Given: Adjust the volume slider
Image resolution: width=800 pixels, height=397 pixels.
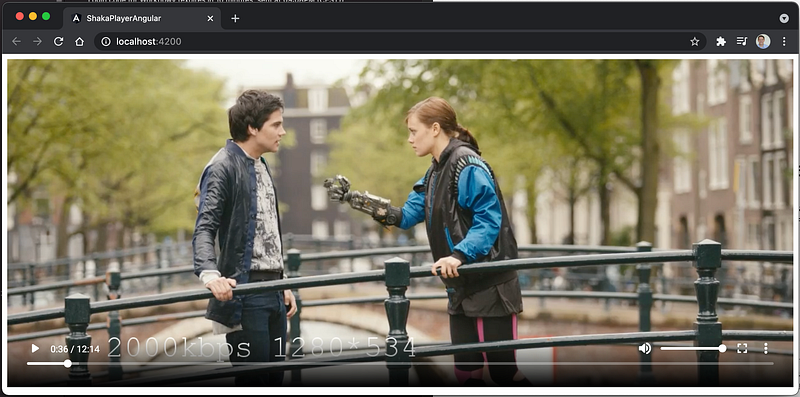Looking at the screenshot, I should [693, 349].
